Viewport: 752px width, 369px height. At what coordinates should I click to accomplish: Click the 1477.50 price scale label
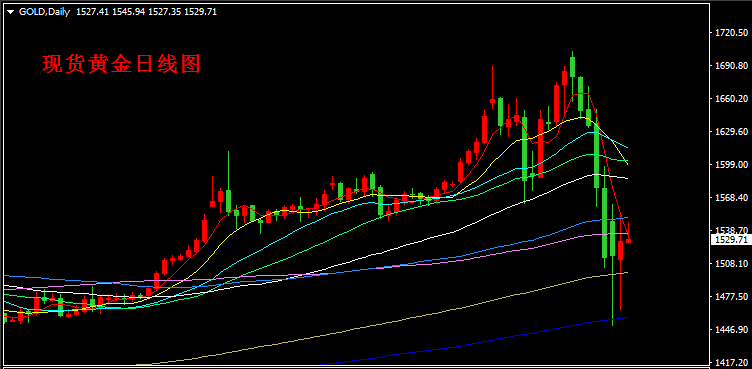coord(731,297)
